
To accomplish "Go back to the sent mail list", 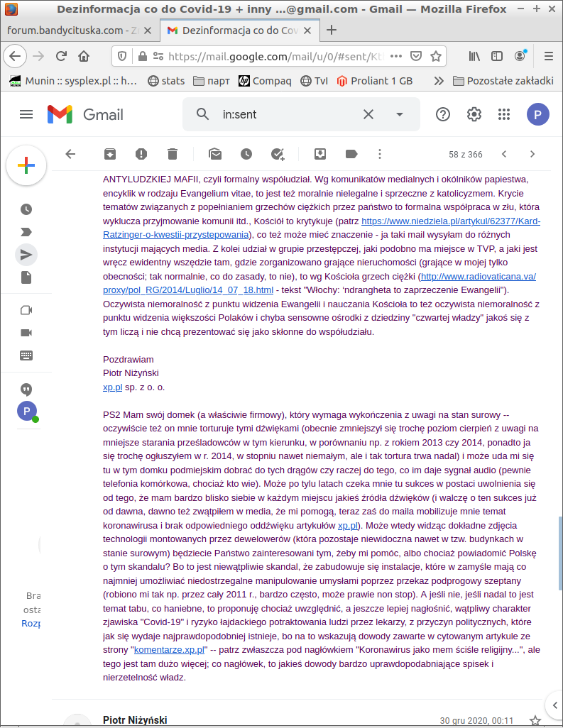I will tap(70, 154).
